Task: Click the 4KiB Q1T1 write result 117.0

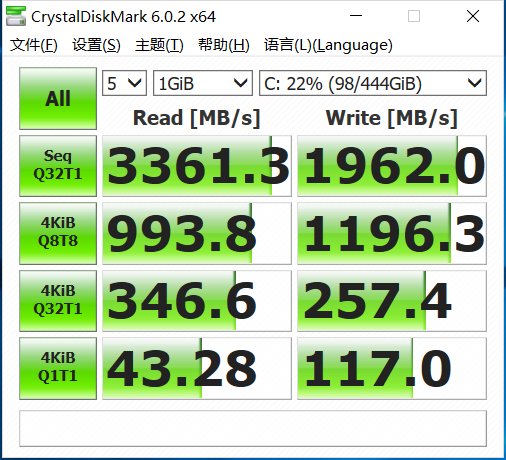Action: point(392,368)
